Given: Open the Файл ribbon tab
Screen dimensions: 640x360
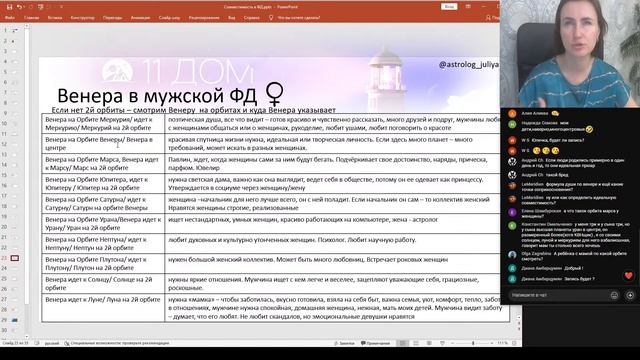Looking at the screenshot, I should (x=10, y=18).
